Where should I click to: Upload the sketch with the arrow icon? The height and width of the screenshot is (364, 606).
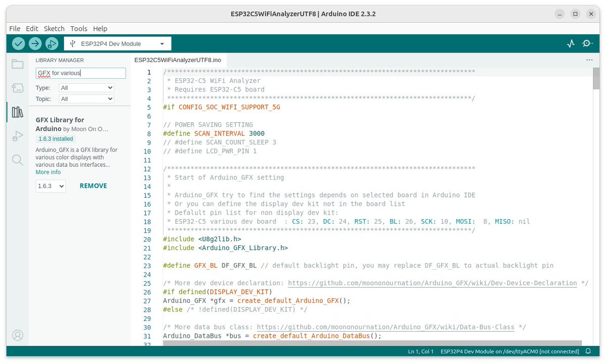(35, 43)
